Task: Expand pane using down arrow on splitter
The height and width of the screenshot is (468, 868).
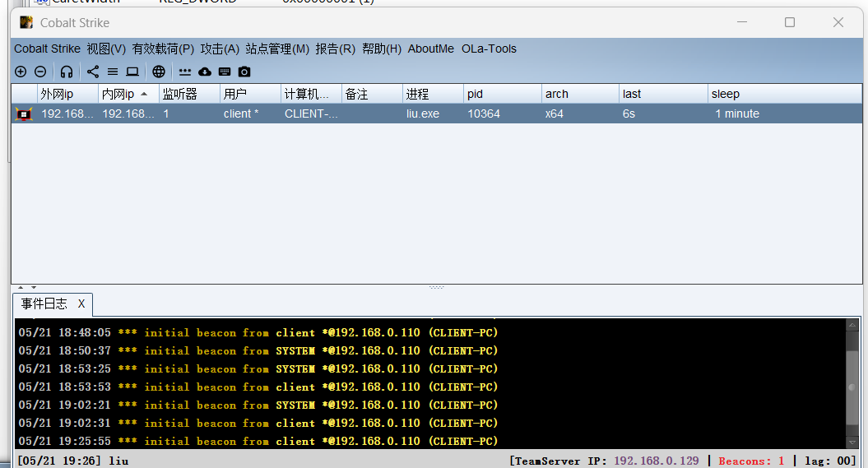Action: click(x=34, y=288)
